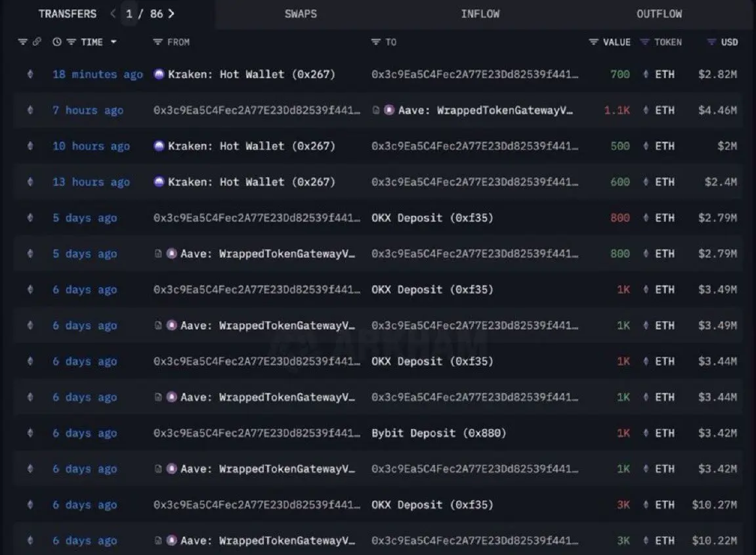Open the 7 hours ago transaction link
This screenshot has width=756, height=555.
coord(88,110)
